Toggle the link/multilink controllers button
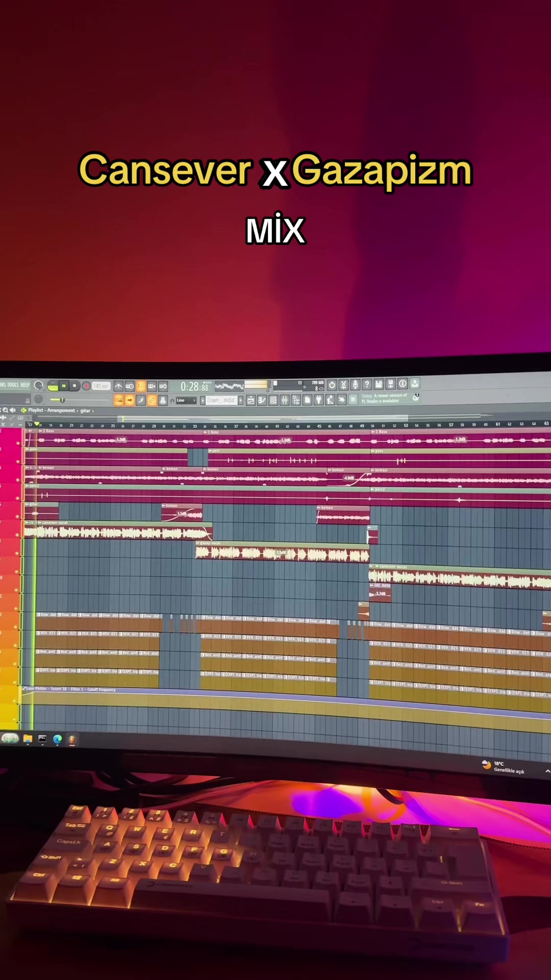Viewport: 551px width, 980px height. click(x=152, y=400)
